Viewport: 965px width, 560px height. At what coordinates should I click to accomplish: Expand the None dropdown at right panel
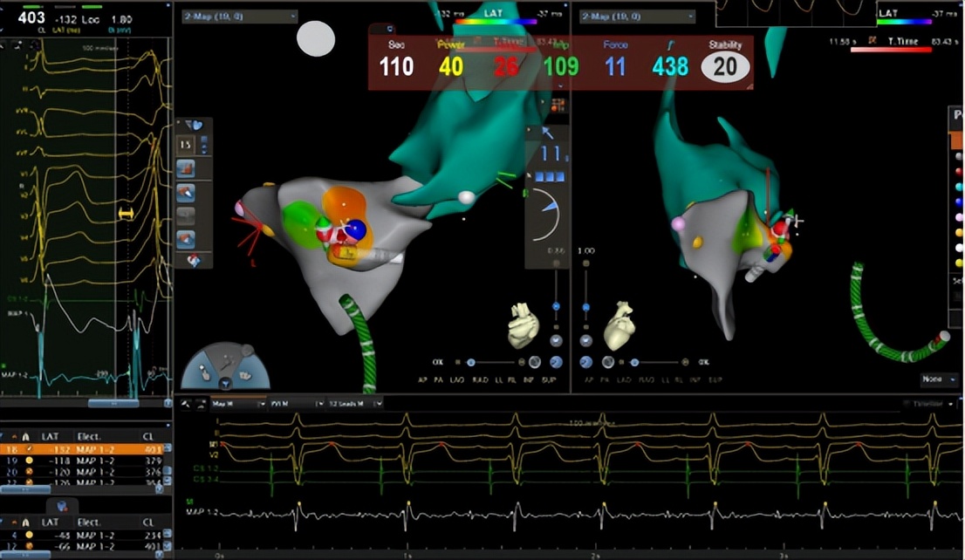point(939,379)
